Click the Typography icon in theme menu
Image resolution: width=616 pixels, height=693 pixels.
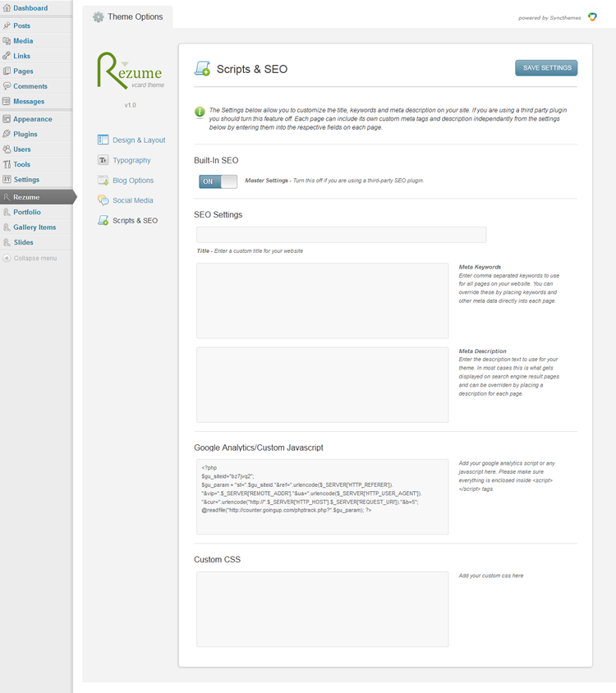click(103, 160)
